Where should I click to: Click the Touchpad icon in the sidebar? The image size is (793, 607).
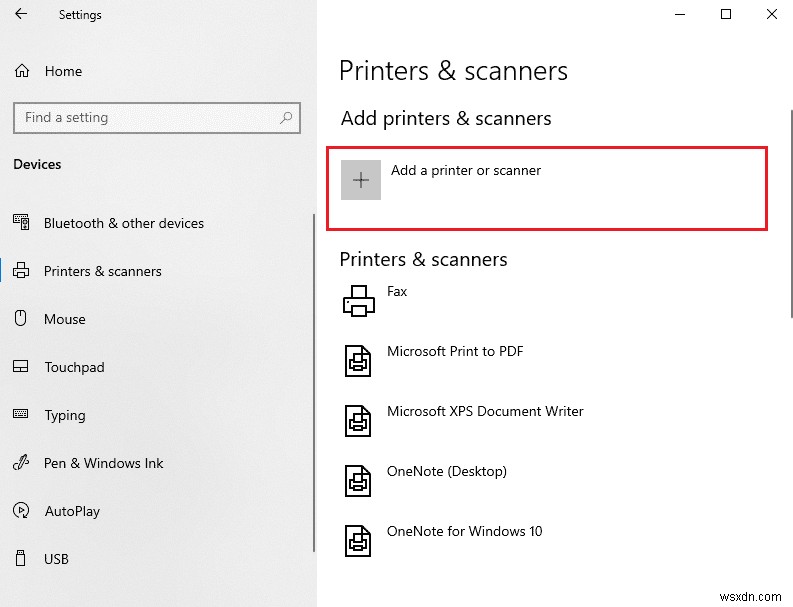click(21, 367)
